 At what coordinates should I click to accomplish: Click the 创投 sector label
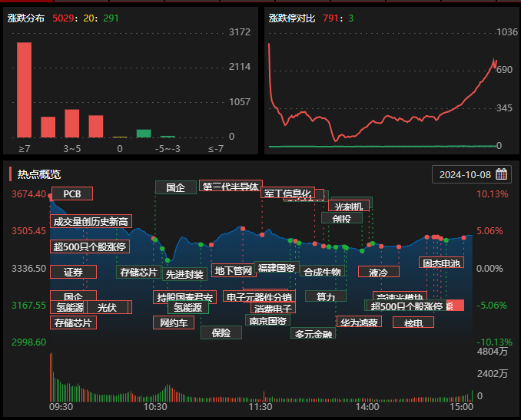click(342, 218)
